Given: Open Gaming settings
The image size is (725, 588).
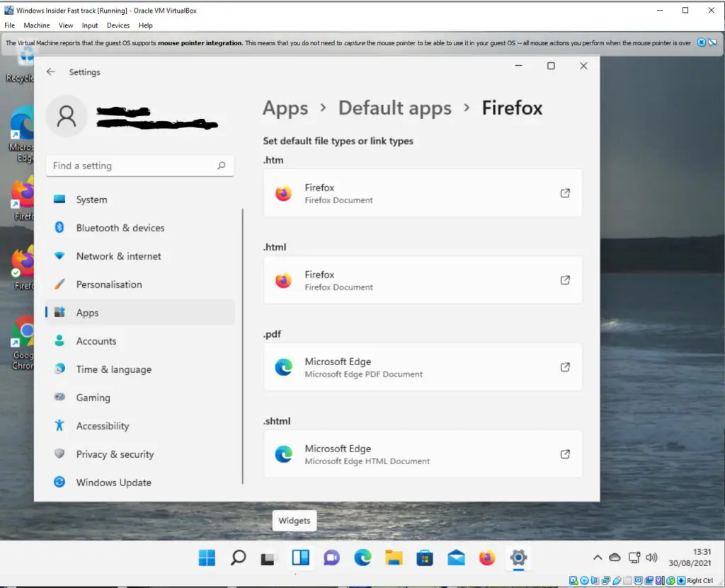Looking at the screenshot, I should click(140, 398).
